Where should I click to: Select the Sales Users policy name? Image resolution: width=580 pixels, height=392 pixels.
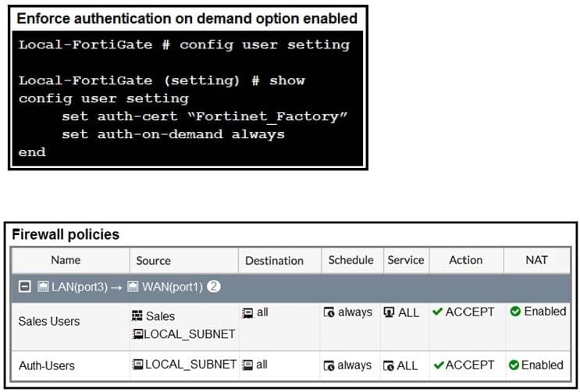point(49,321)
